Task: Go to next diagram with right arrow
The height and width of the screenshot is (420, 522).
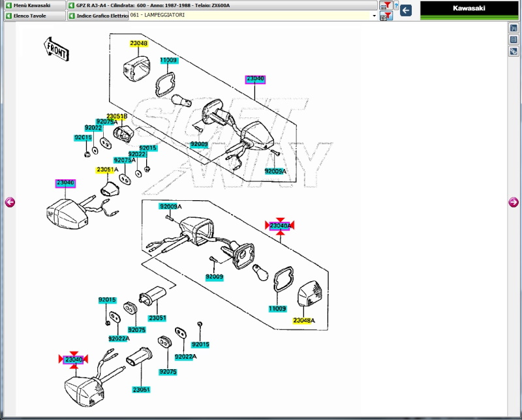Action: click(x=514, y=202)
